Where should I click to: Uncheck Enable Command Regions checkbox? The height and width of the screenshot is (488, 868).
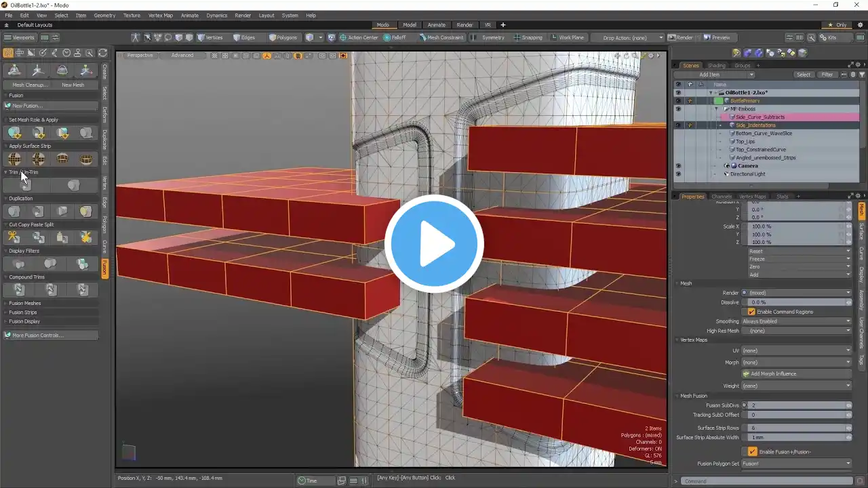click(x=751, y=312)
